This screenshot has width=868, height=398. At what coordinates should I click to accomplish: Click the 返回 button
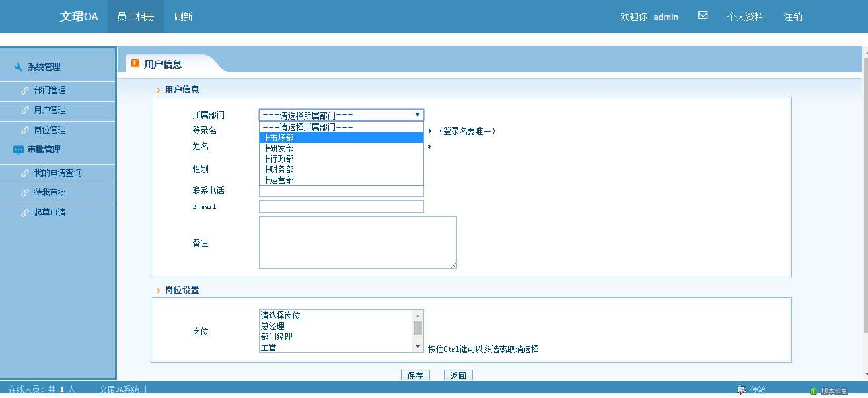point(458,376)
